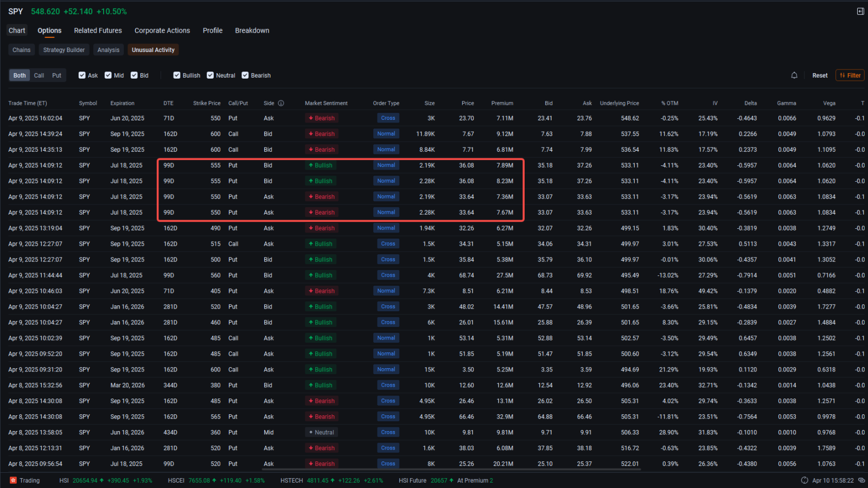Select the Apr 9, 2025 13:19:04 trade row
The image size is (868, 488).
pyautogui.click(x=434, y=228)
